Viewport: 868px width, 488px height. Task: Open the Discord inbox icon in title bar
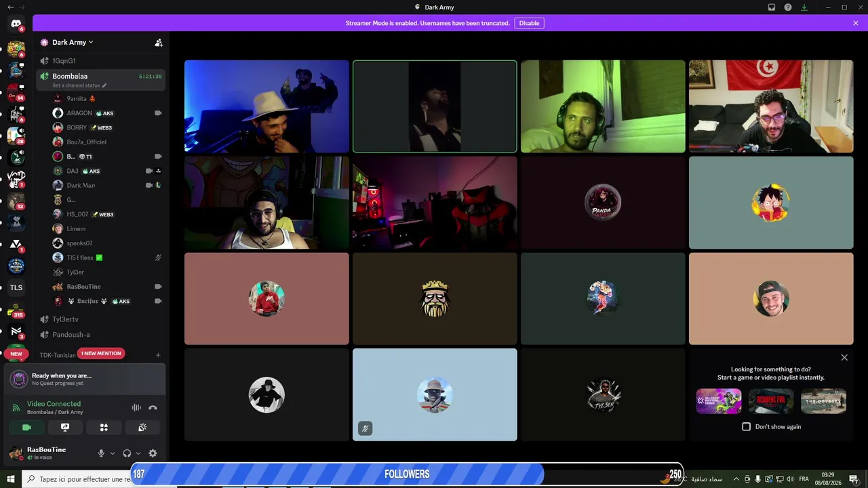[772, 7]
